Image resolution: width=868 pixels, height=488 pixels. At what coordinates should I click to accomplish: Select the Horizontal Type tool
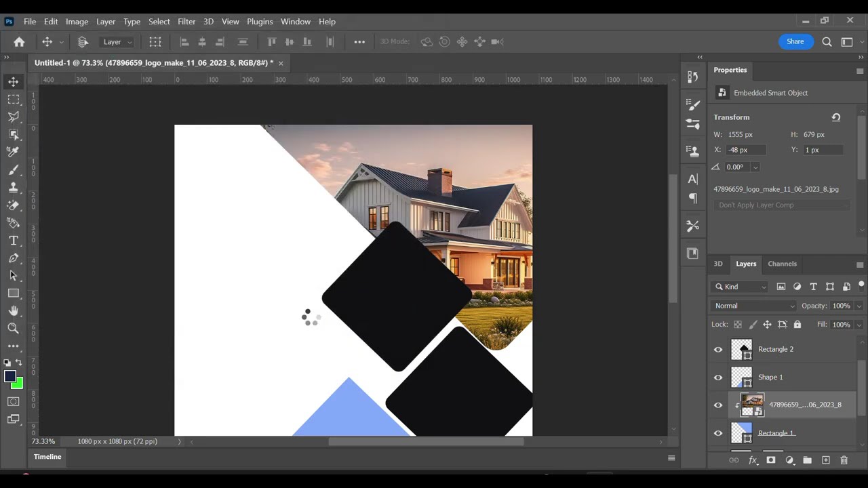pyautogui.click(x=14, y=241)
